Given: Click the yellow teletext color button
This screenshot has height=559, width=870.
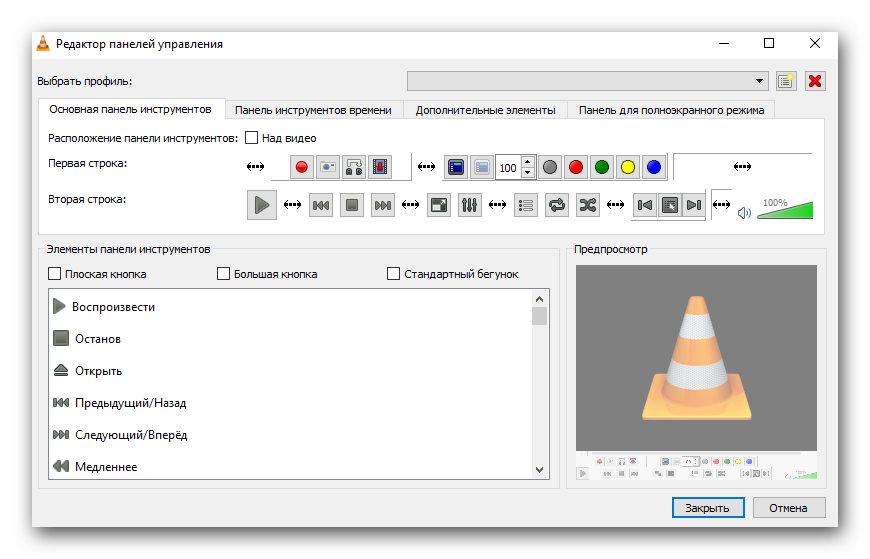Looking at the screenshot, I should click(628, 167).
